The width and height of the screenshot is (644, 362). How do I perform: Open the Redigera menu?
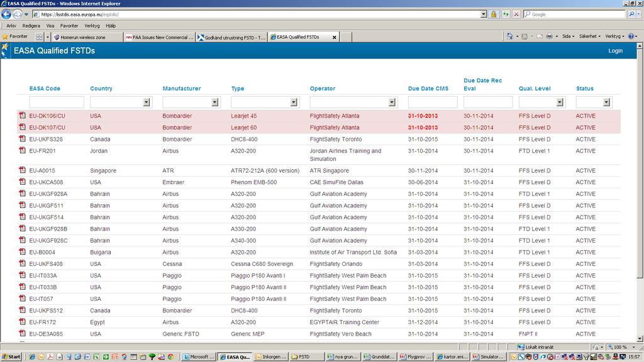point(31,25)
